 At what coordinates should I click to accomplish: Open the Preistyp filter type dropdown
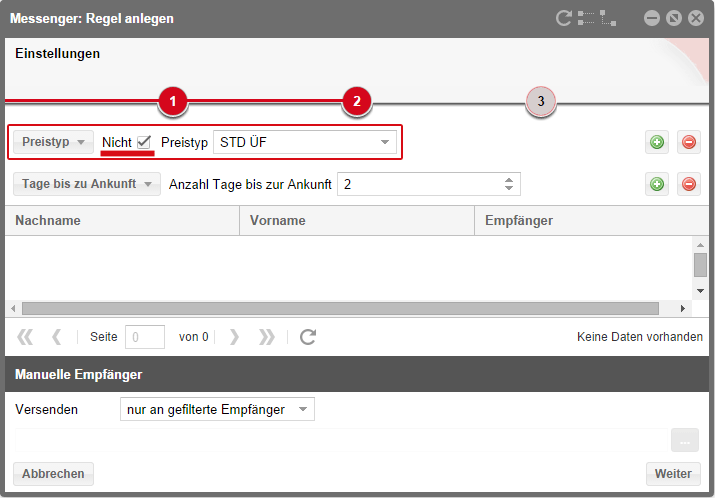[x=52, y=142]
